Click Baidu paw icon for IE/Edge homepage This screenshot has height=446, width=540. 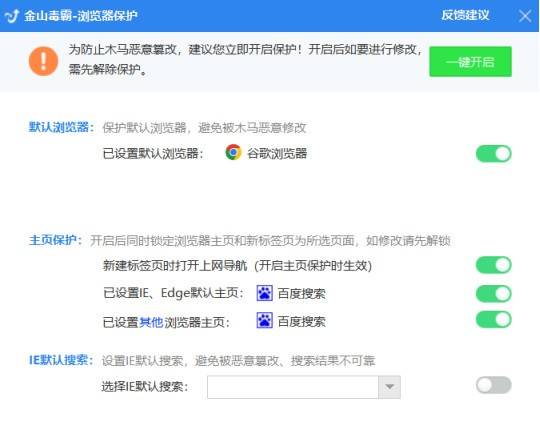(x=264, y=293)
